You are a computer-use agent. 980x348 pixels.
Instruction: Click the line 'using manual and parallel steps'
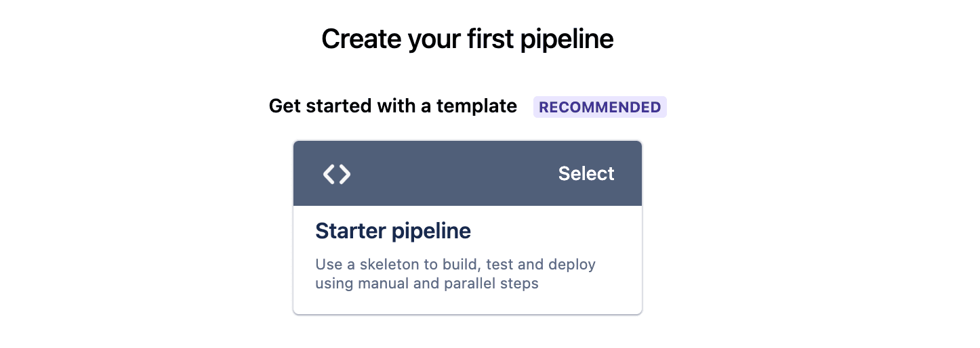[427, 283]
